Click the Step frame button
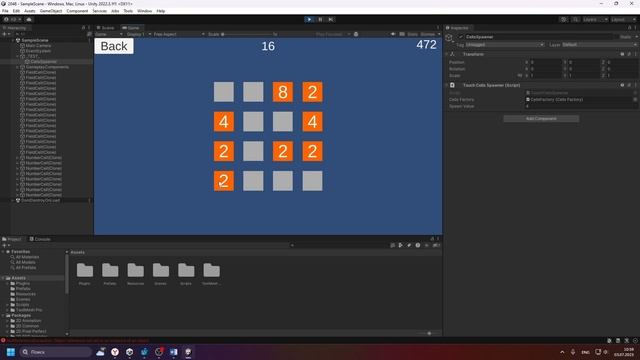This screenshot has height=360, width=640. coord(331,19)
